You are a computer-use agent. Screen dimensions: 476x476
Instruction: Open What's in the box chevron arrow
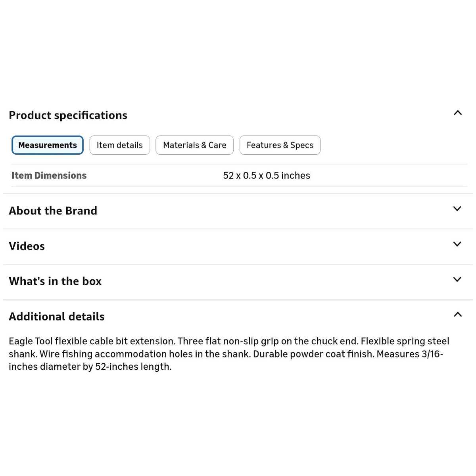(x=457, y=279)
